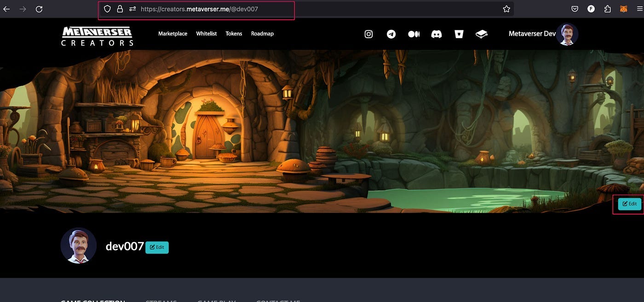Click the dev007 profile avatar
Screen dimensions: 644x302
[79, 245]
